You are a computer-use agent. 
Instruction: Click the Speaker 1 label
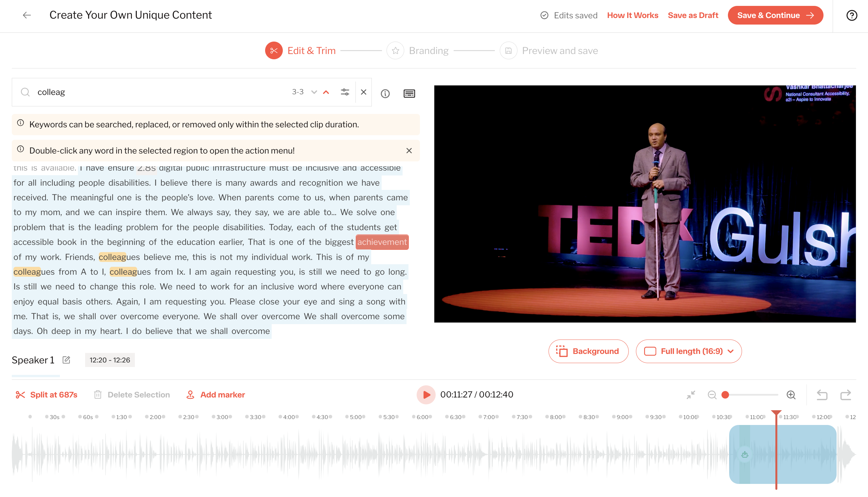point(33,360)
